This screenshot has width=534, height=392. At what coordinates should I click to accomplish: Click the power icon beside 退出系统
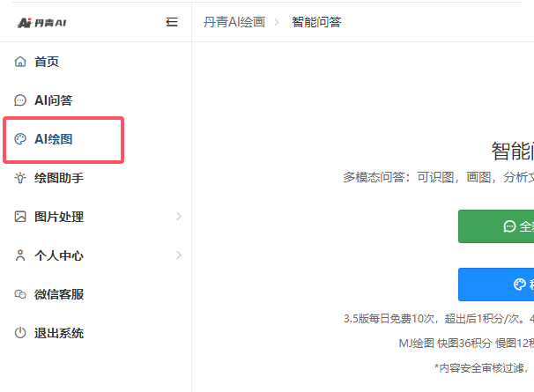tap(20, 333)
